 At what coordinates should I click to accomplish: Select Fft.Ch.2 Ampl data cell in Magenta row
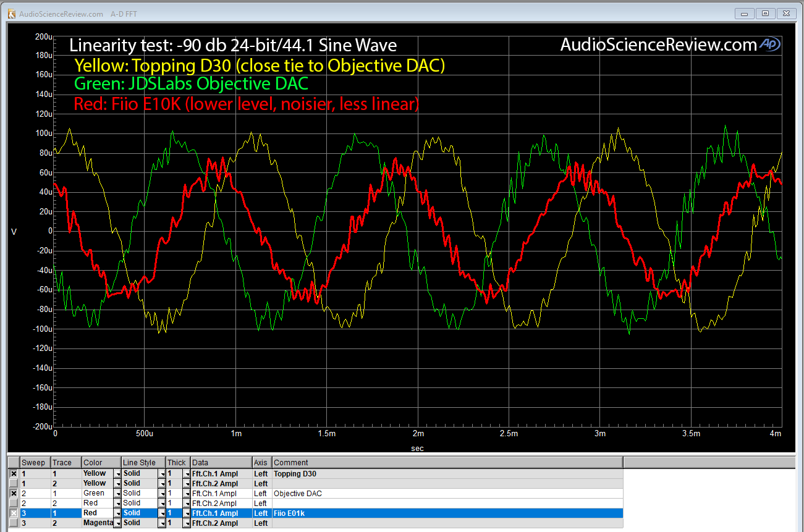(221, 523)
